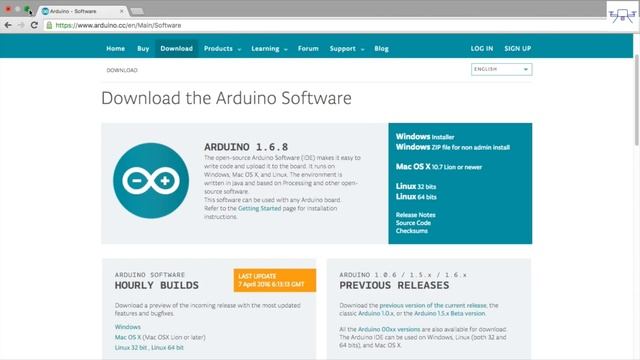640x360 pixels.
Task: Open the Blog nav item
Action: [x=381, y=49]
